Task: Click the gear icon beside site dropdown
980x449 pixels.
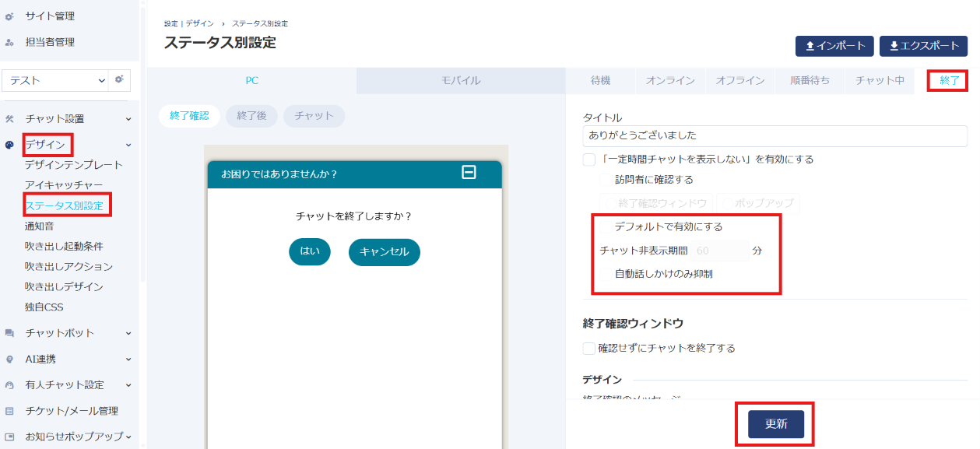Action: (x=119, y=80)
